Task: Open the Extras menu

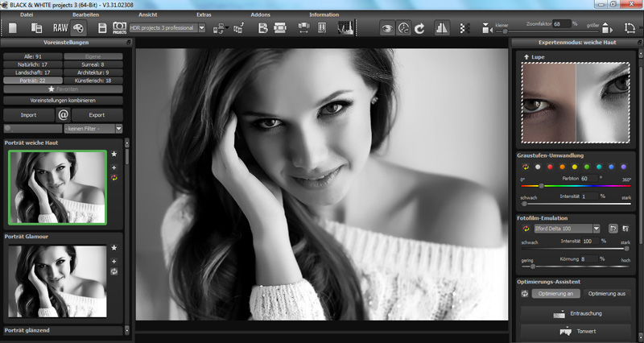Action: [204, 14]
